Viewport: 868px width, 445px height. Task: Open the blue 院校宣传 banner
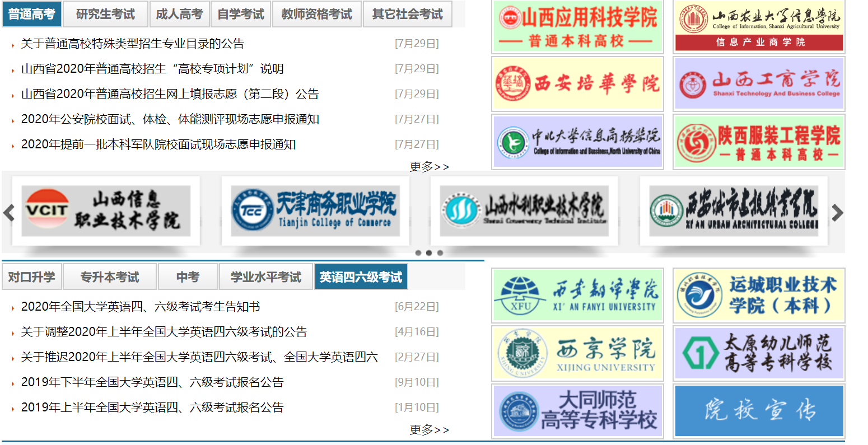click(x=759, y=411)
